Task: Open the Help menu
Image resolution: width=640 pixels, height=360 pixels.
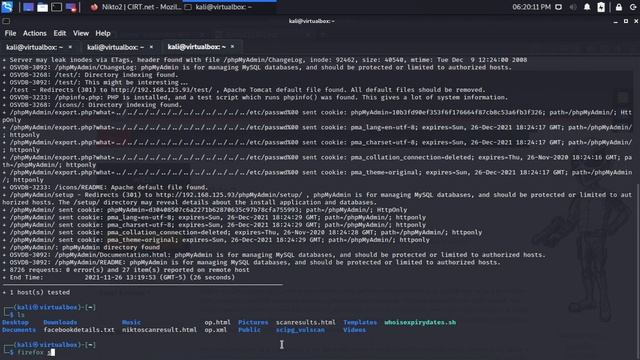Action: (103, 33)
